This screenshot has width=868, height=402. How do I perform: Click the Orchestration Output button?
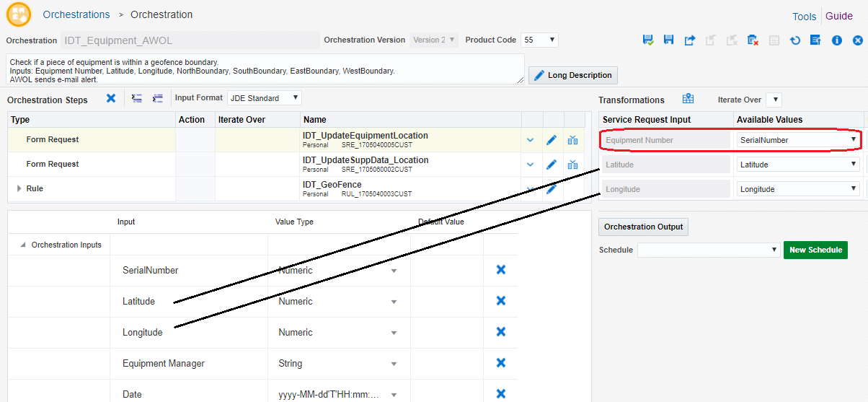pyautogui.click(x=643, y=227)
